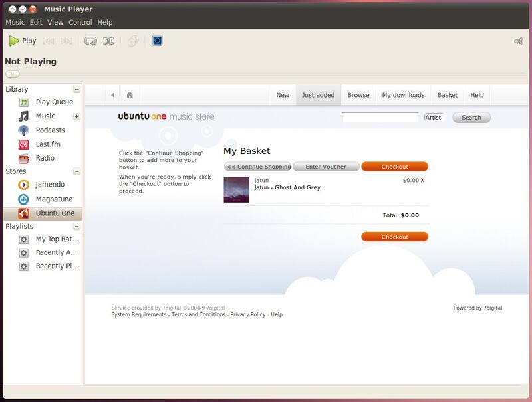Toggle repeat playback mode

[91, 41]
